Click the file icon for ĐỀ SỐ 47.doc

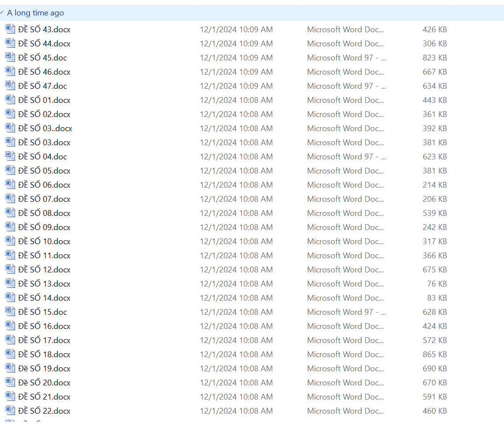click(10, 86)
